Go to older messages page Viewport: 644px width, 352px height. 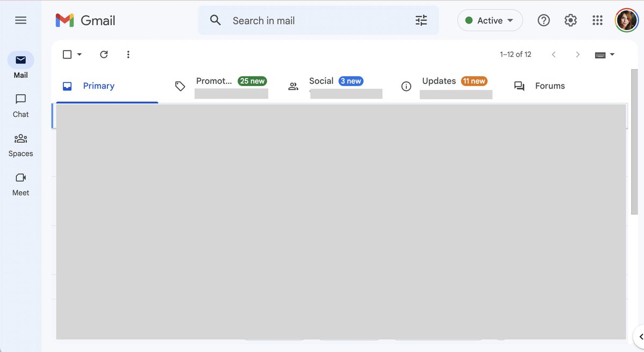[577, 54]
